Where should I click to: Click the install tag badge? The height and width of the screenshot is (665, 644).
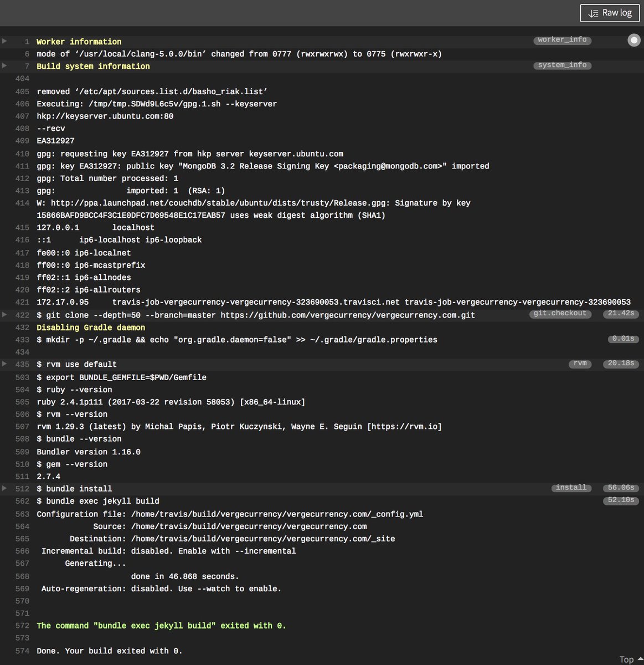click(571, 488)
